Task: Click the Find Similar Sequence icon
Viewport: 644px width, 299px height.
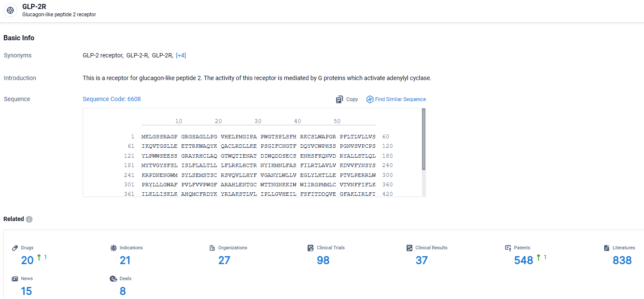Action: click(370, 99)
